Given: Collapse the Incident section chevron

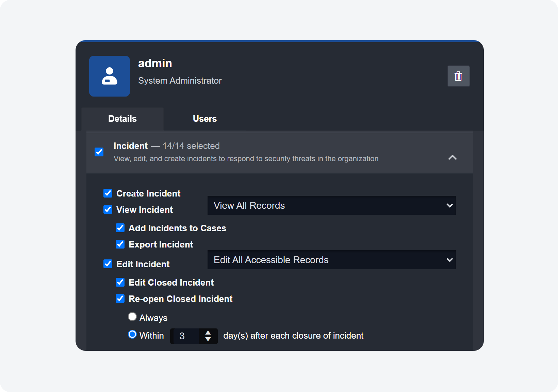Looking at the screenshot, I should [452, 157].
